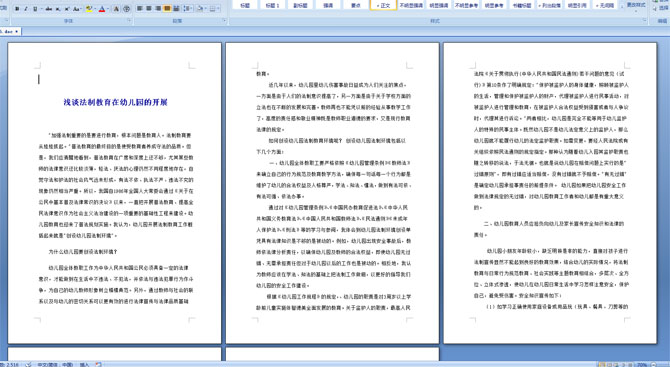Click the red font color icon
Image resolution: width=670 pixels, height=367 pixels.
pyautogui.click(x=102, y=9)
